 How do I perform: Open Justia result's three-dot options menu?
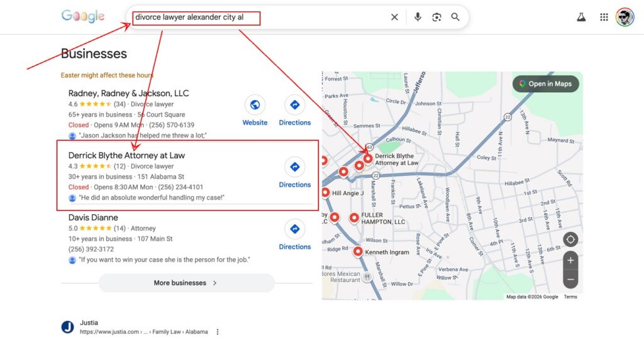click(218, 332)
